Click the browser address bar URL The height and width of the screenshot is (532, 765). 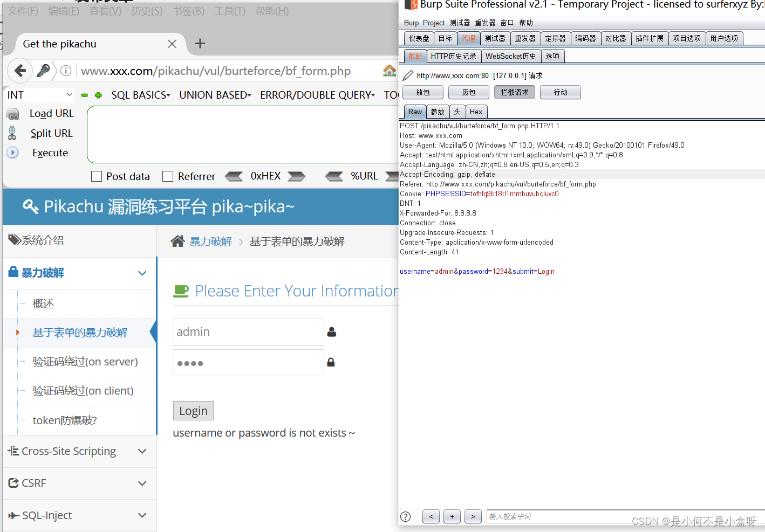click(216, 71)
